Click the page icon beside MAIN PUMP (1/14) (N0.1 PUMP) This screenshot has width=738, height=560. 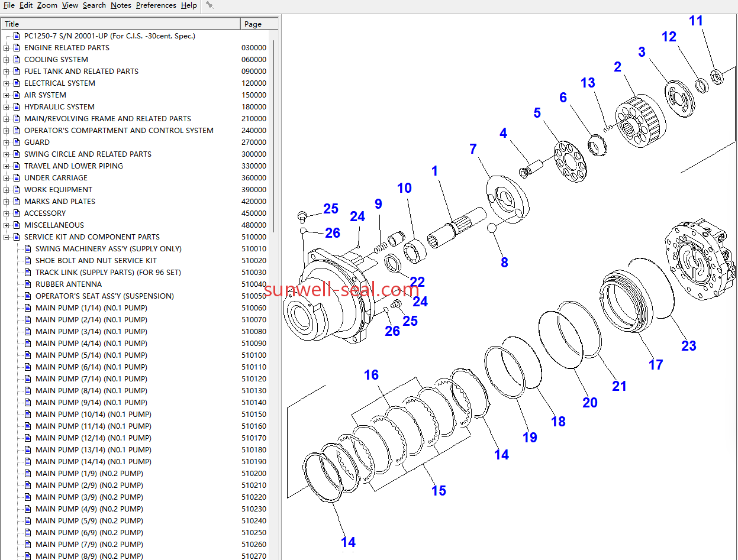(27, 308)
